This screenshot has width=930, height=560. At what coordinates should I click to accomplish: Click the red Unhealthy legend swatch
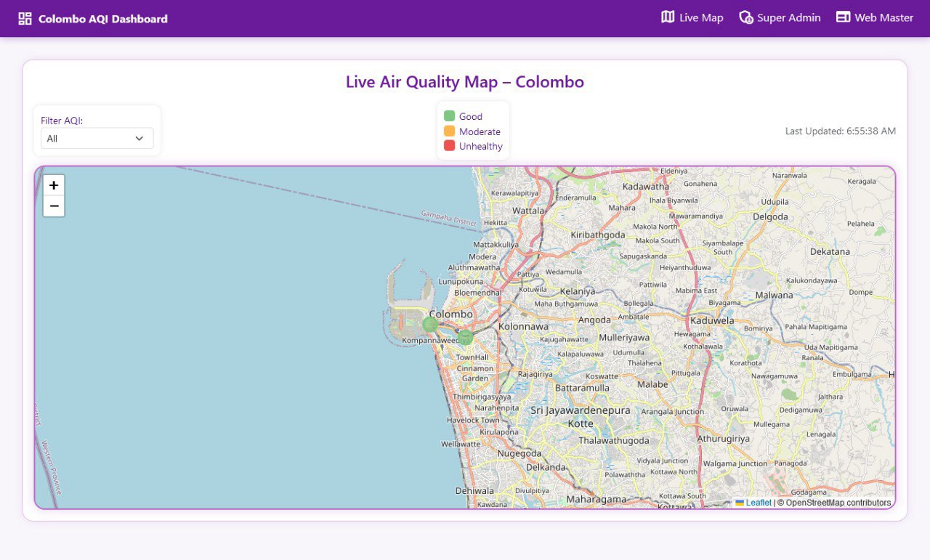450,145
